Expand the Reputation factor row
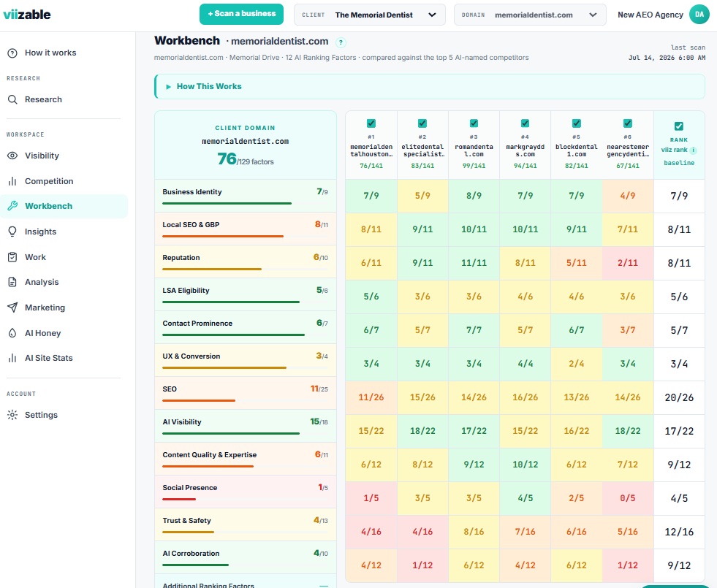The image size is (717, 588). (x=246, y=261)
